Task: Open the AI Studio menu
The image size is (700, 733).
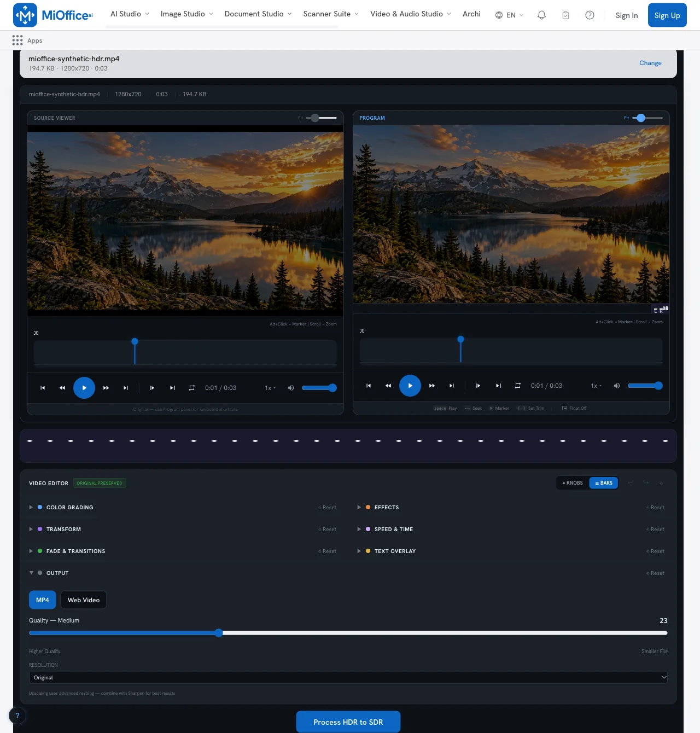Action: tap(130, 14)
